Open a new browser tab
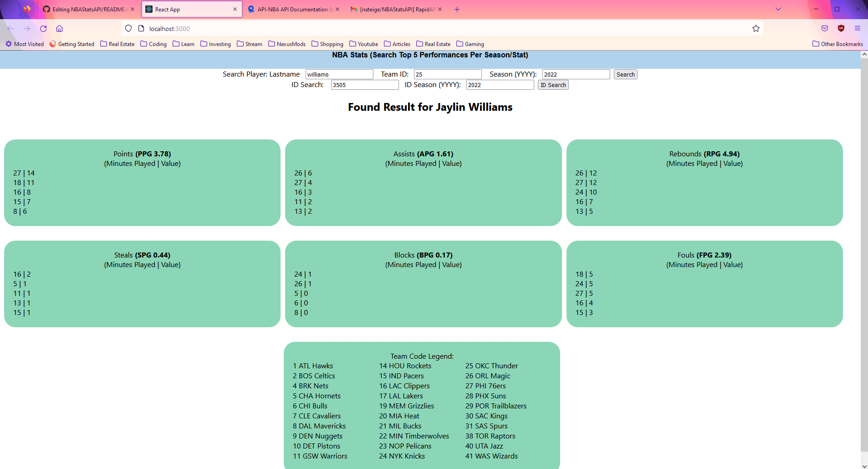 457,9
